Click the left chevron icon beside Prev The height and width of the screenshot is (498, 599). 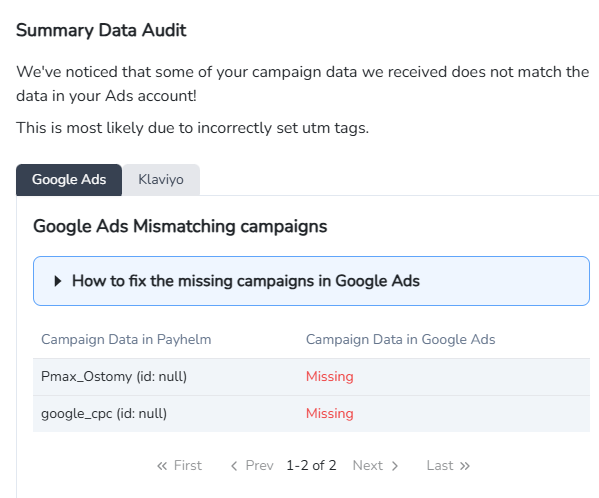[234, 466]
